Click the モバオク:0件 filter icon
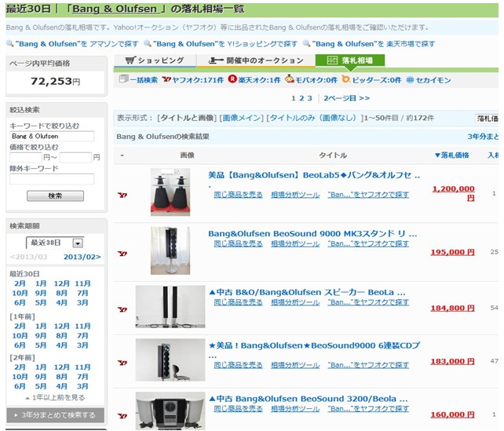The width and height of the screenshot is (504, 431). tap(290, 80)
